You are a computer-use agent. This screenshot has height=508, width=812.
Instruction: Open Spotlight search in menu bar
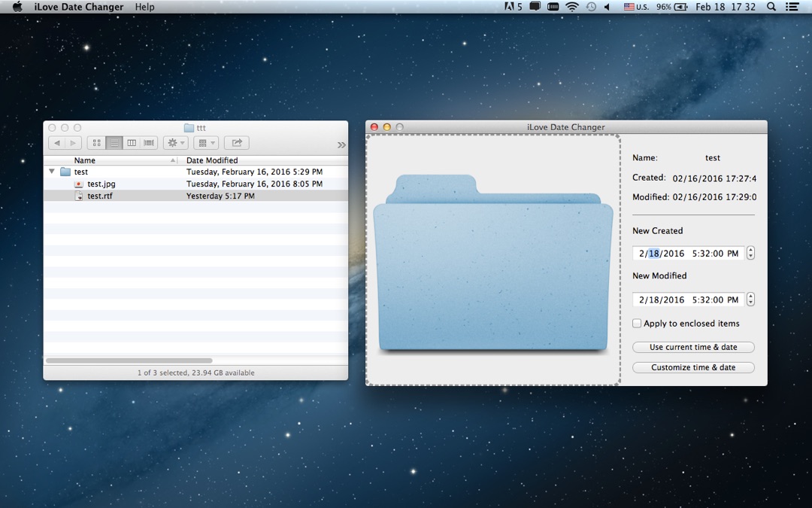[x=771, y=7]
